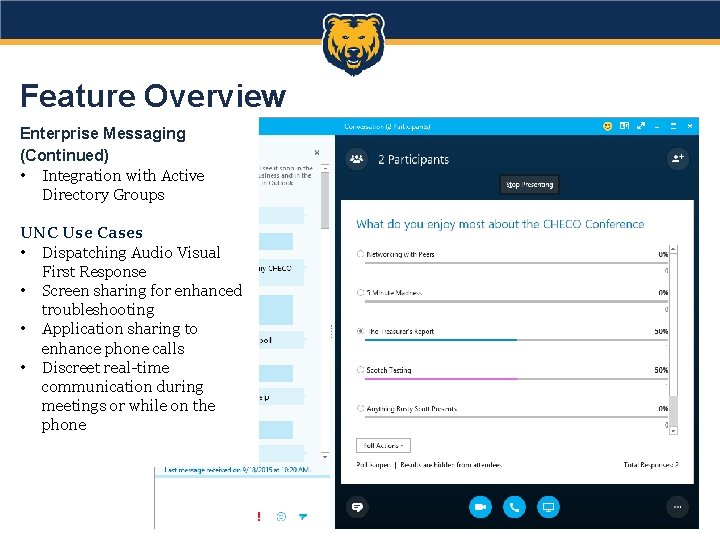
Task: Set high importance with red exclamation icon
Action: 259,517
